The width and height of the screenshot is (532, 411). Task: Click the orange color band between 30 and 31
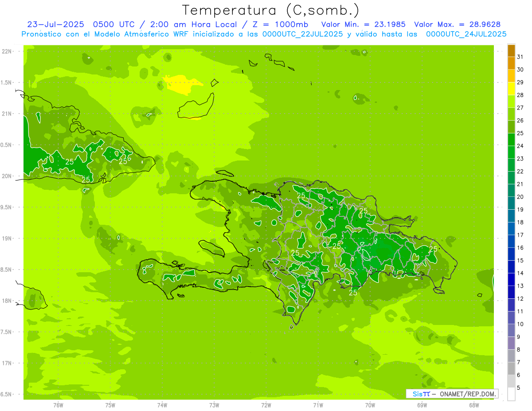(x=511, y=63)
